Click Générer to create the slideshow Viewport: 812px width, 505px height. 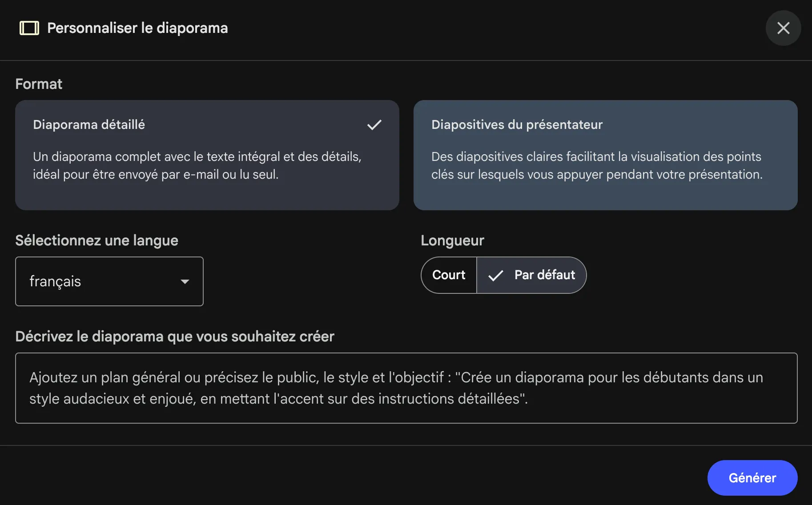(752, 477)
